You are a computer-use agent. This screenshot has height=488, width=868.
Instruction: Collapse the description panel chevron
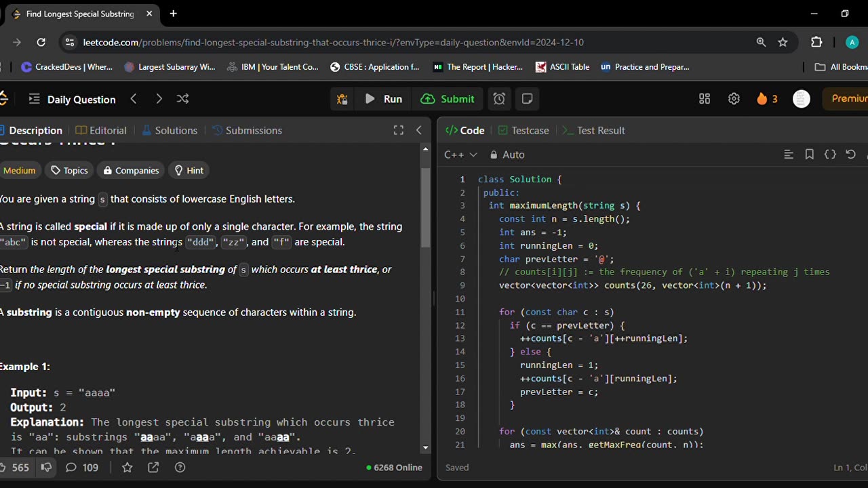coord(419,130)
